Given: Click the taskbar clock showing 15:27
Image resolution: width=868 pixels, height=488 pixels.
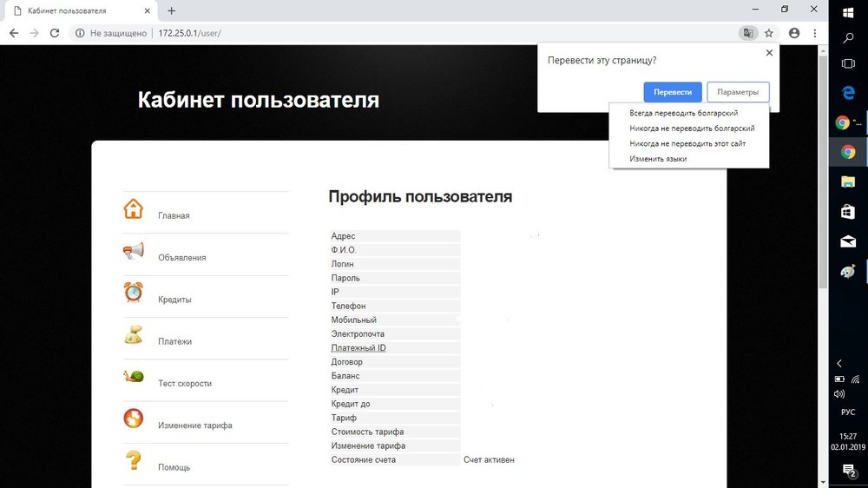Looking at the screenshot, I should click(x=848, y=437).
